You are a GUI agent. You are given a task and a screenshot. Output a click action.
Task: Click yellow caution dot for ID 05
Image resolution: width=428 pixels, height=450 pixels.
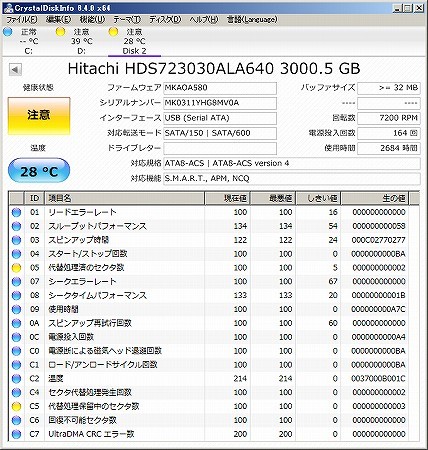[x=16, y=268]
